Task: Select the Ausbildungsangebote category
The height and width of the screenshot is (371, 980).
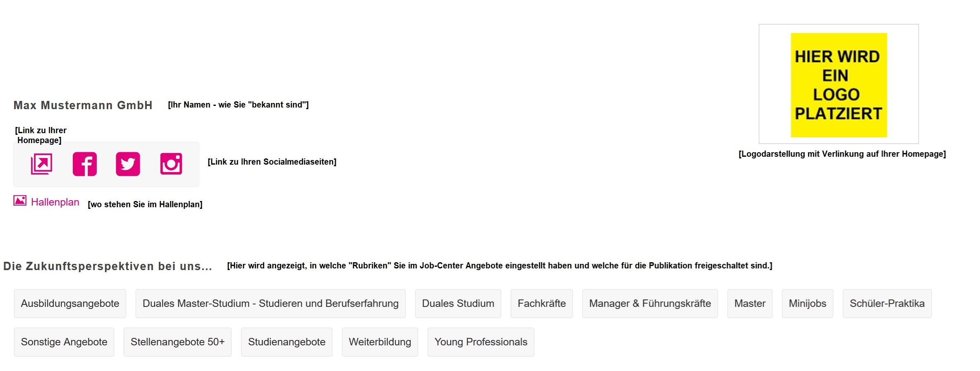Action: [69, 303]
